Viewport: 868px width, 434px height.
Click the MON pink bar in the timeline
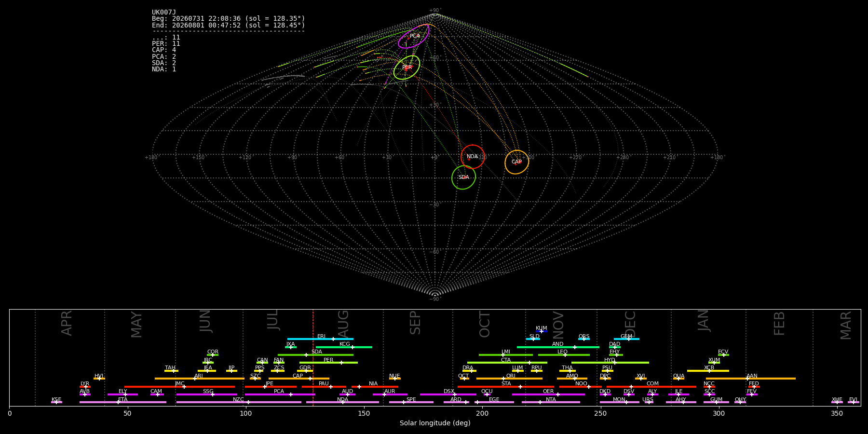[x=620, y=402]
